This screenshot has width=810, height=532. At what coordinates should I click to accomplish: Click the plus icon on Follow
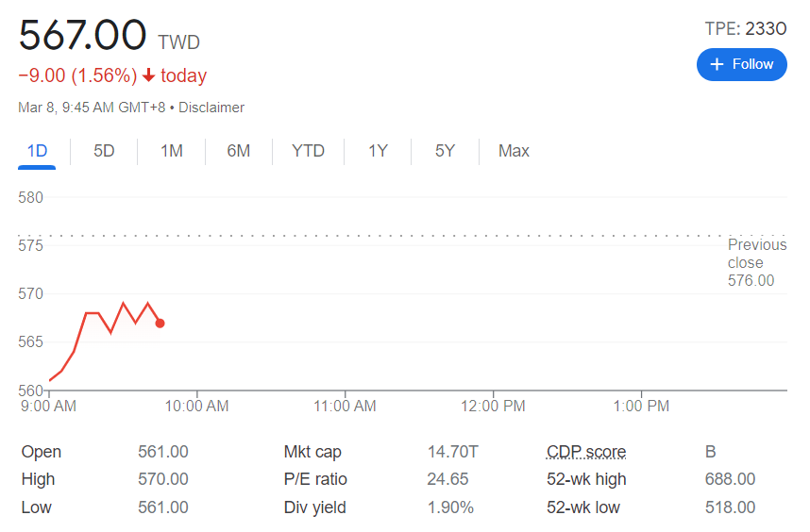pos(717,64)
